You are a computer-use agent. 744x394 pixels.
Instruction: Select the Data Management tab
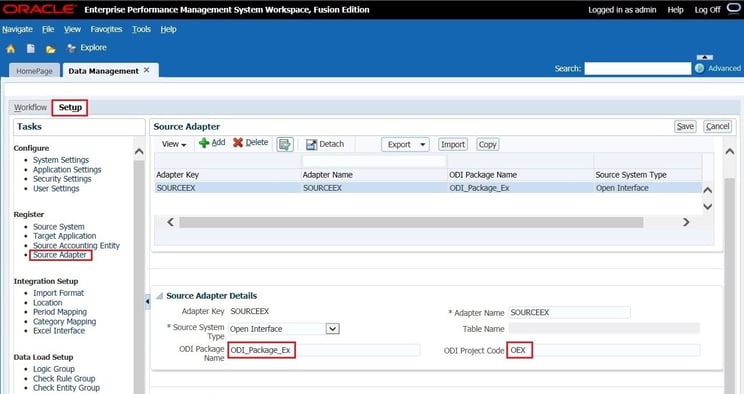coord(103,71)
